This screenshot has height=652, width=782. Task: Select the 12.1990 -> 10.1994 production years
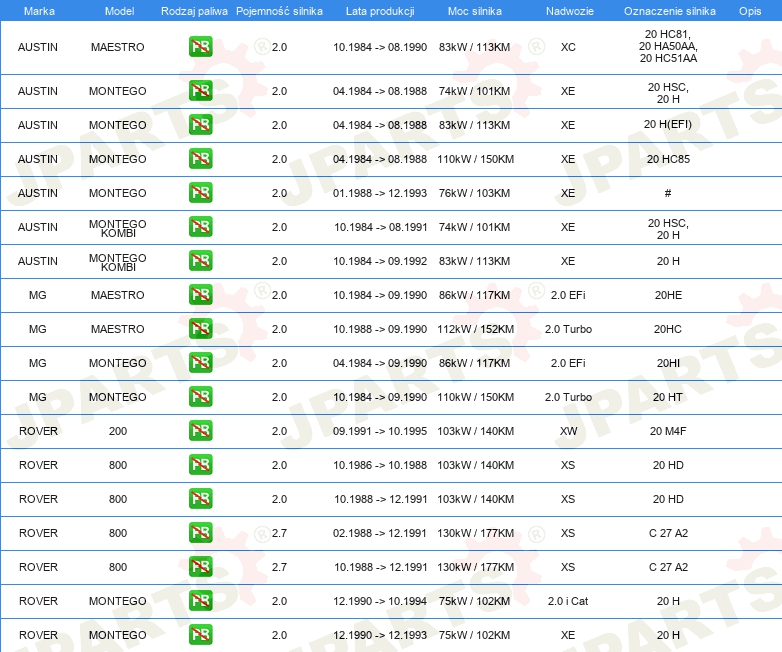point(380,601)
